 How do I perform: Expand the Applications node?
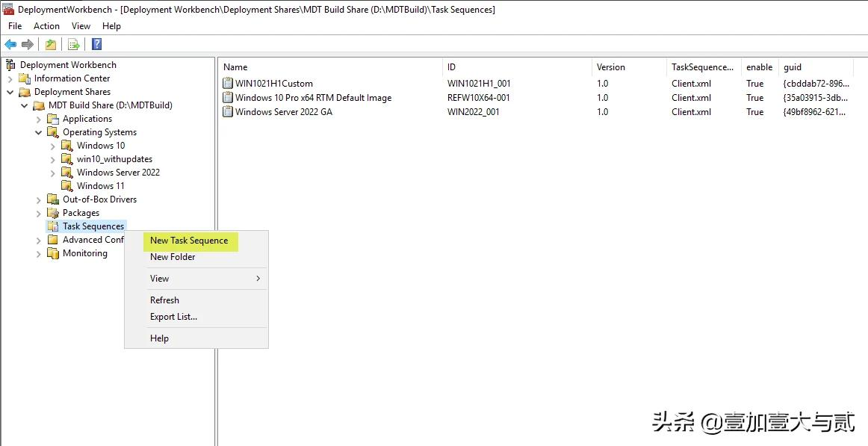(x=38, y=119)
